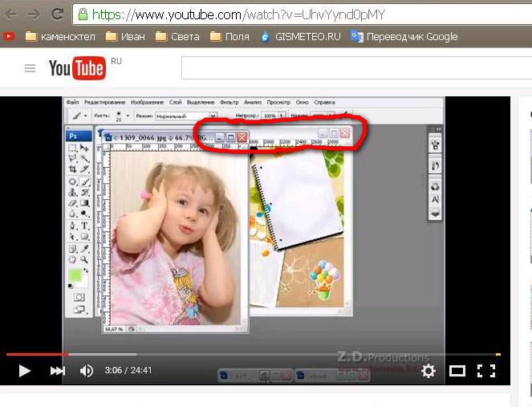Click the address bar URL
The height and width of the screenshot is (407, 532).
click(x=241, y=14)
